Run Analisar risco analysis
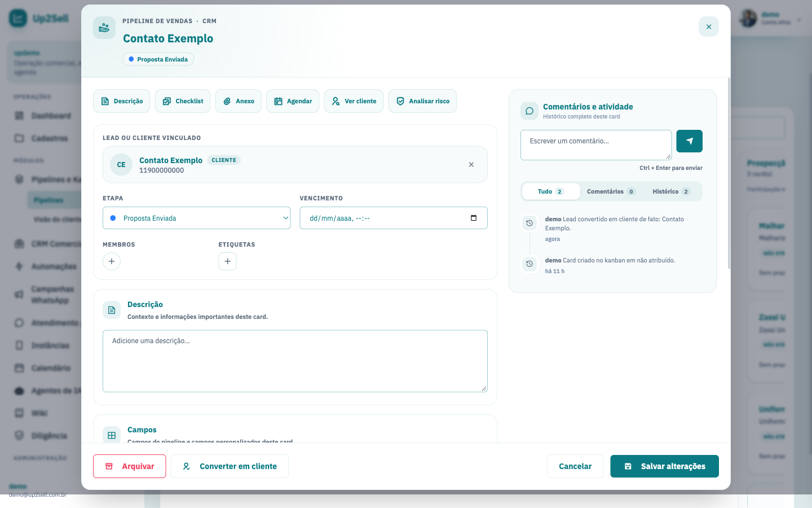812x508 pixels. click(x=423, y=101)
